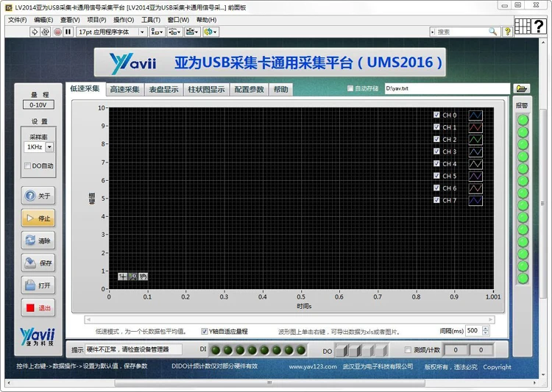This screenshot has width=552, height=392.
Task: Click the CH 0 plot legend icon
Action: (475, 115)
